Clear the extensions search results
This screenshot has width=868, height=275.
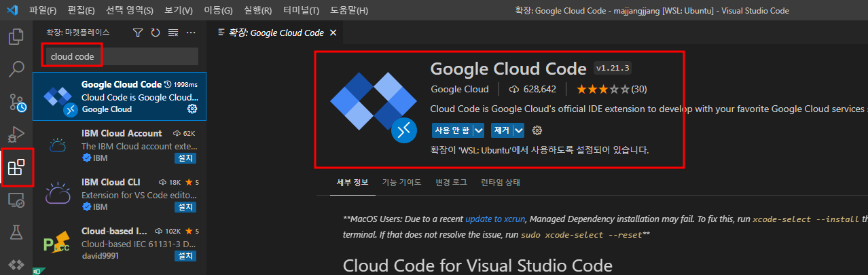pyautogui.click(x=173, y=33)
